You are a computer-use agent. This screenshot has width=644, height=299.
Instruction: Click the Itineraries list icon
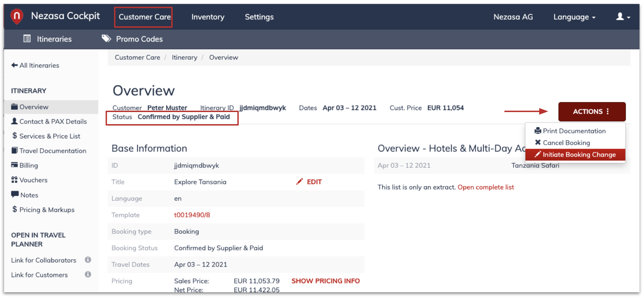[27, 38]
